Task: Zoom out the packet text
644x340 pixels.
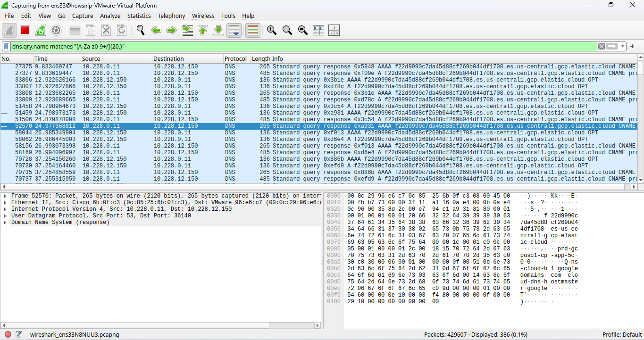Action: [287, 30]
